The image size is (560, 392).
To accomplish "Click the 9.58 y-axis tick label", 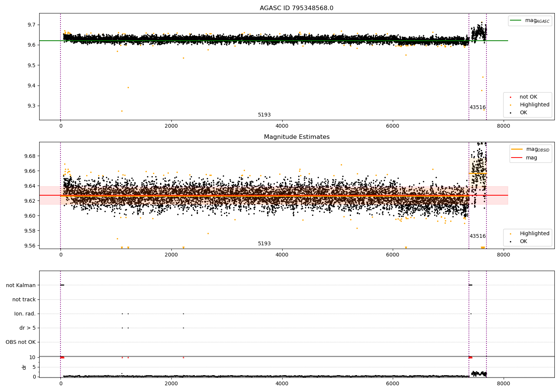I will coord(30,231).
